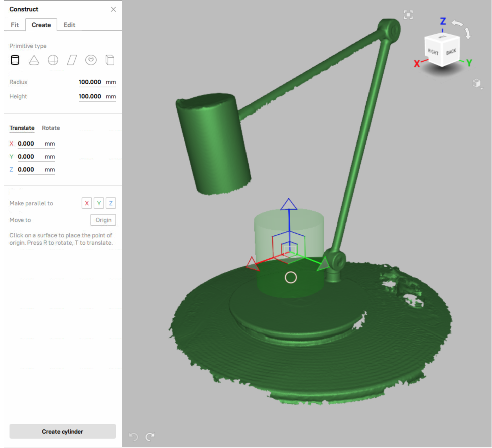Make parallel to X axis
The width and height of the screenshot is (492, 448).
[87, 203]
